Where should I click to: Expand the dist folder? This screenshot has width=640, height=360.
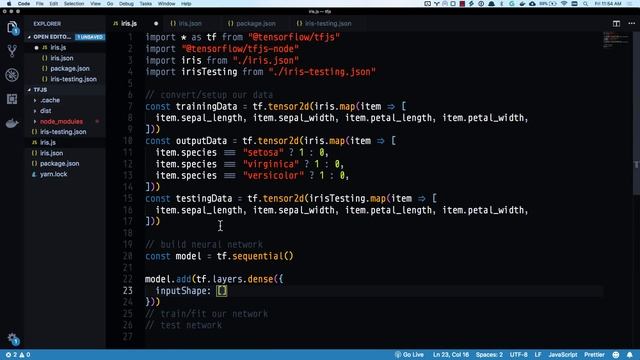46,111
